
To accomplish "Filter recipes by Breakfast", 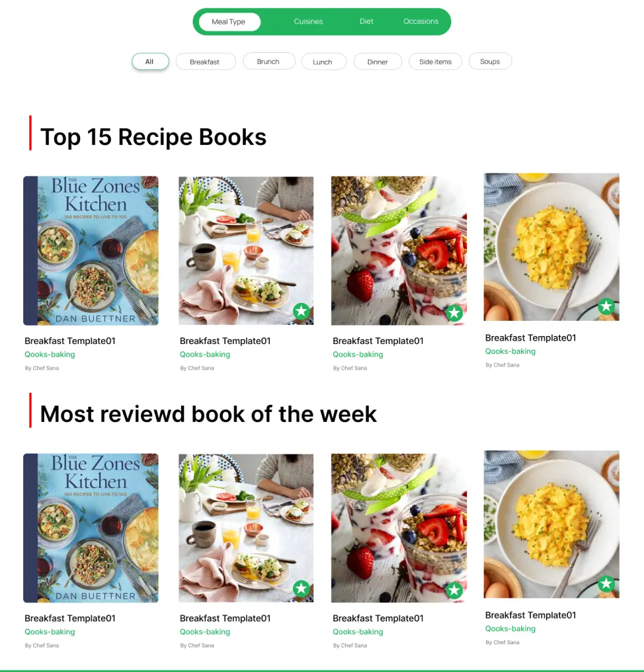I will 205,62.
